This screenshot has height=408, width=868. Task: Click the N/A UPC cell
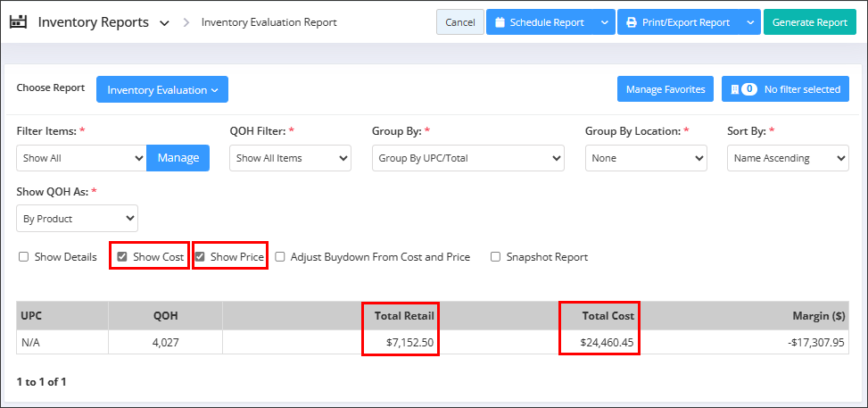(x=62, y=343)
